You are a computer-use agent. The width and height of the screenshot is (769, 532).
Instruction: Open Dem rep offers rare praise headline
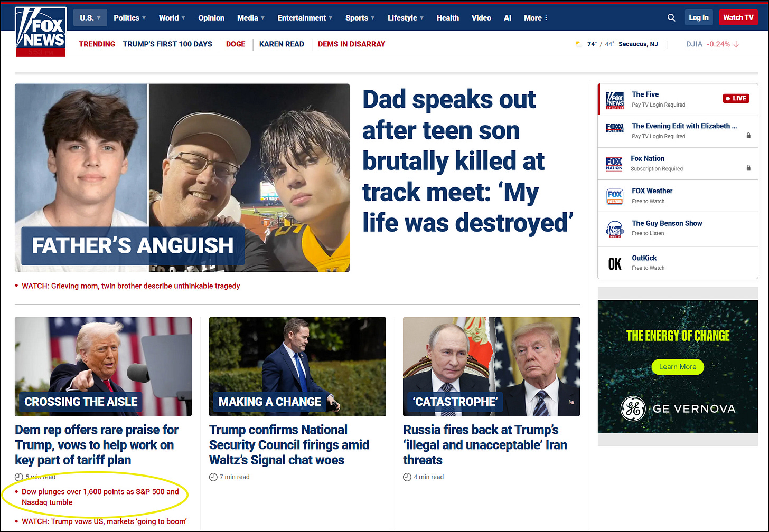pos(97,445)
